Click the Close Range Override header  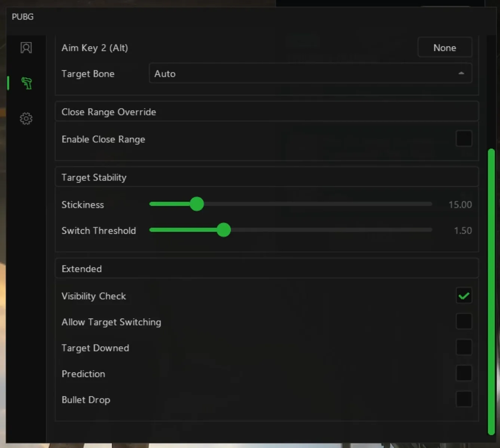pyautogui.click(x=267, y=111)
